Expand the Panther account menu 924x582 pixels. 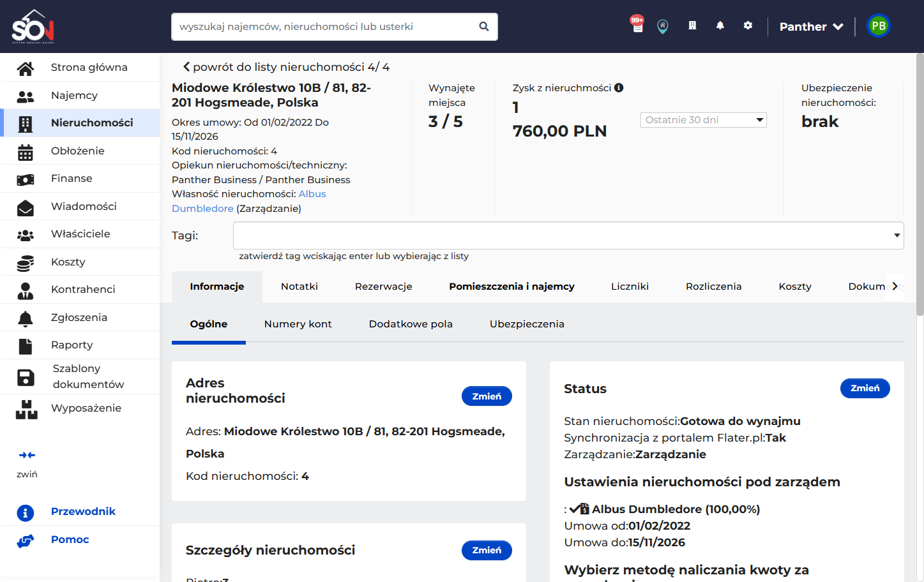tap(812, 27)
